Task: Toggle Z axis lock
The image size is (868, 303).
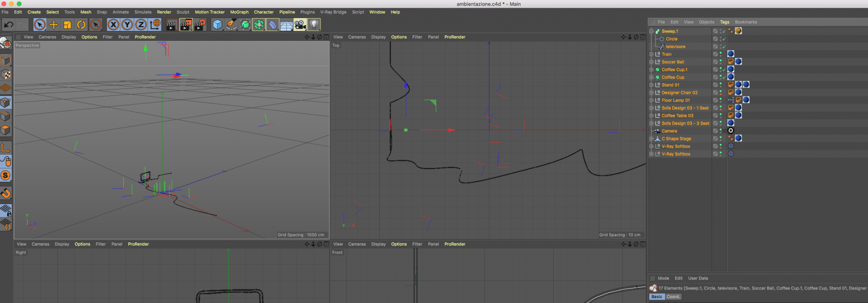Action: pos(141,24)
